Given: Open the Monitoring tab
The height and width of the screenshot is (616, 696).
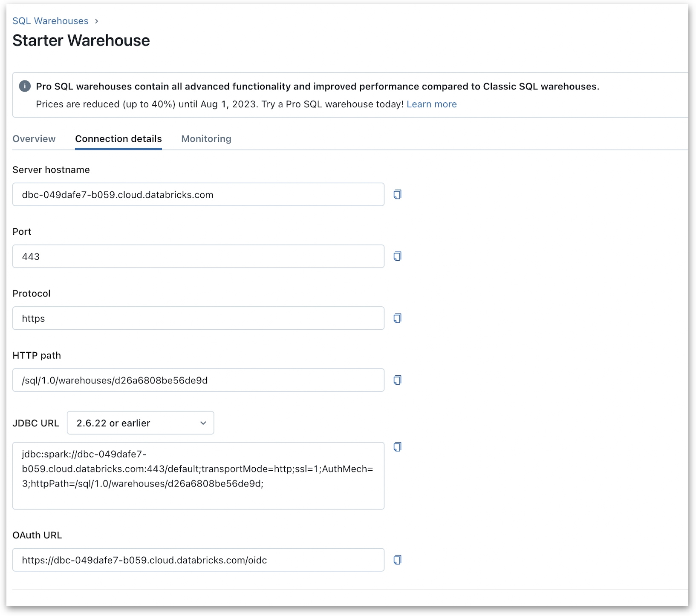Looking at the screenshot, I should point(206,139).
